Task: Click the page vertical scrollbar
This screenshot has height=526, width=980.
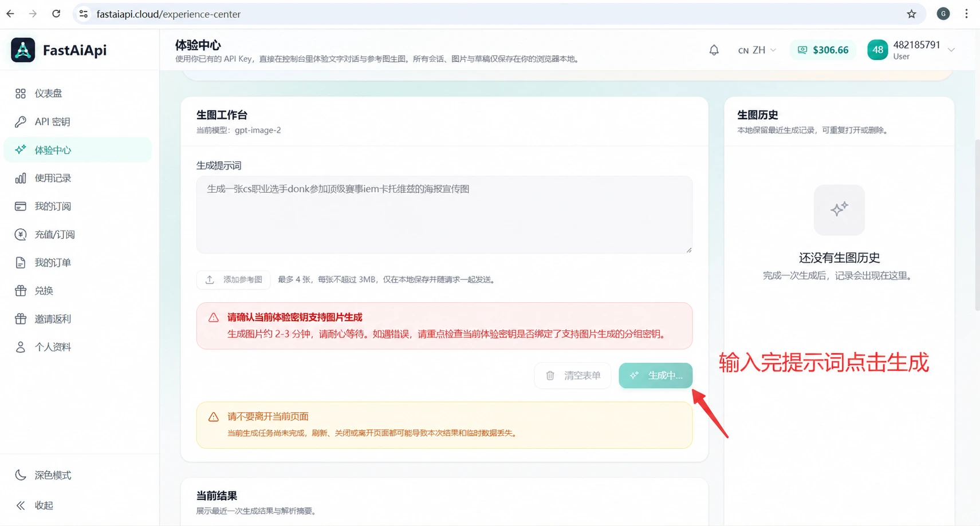Action: pyautogui.click(x=977, y=224)
